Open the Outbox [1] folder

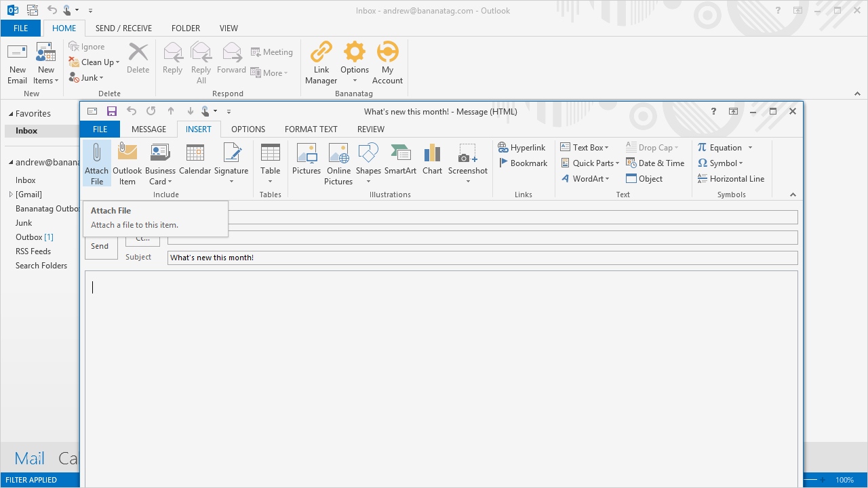[35, 237]
